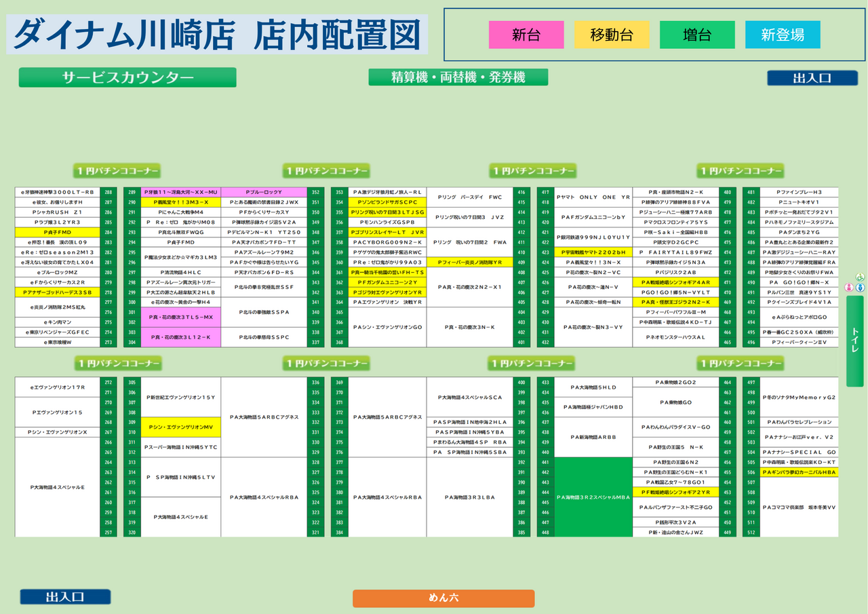Screen dimensions: 868x614
Task: Select machine cell PA新海物語ARBB
Action: (593, 437)
